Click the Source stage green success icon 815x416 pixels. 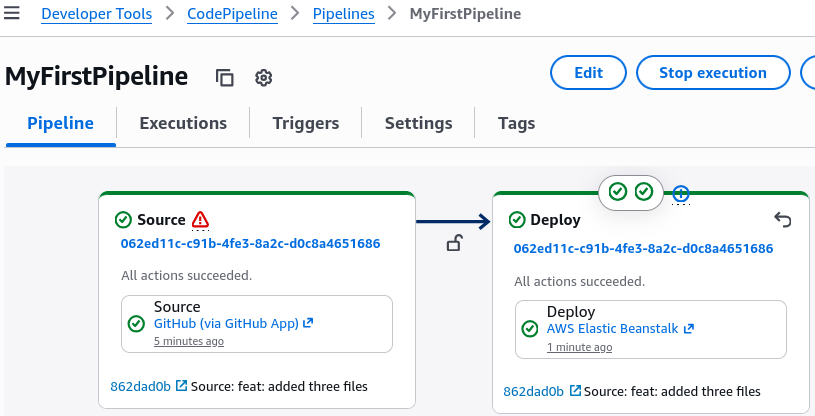(123, 220)
